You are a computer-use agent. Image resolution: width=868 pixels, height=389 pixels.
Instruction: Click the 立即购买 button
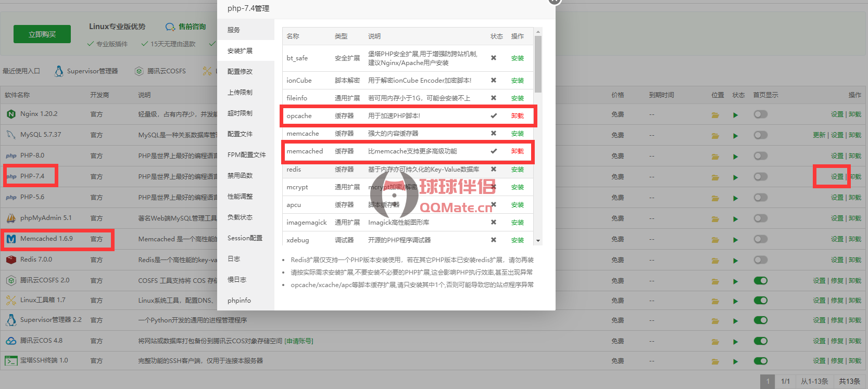(x=42, y=34)
